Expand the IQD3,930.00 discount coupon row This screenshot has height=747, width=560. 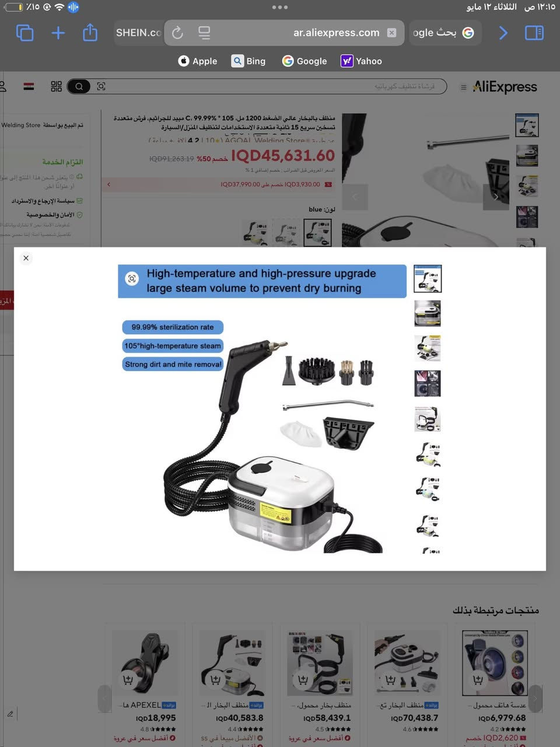pos(219,184)
